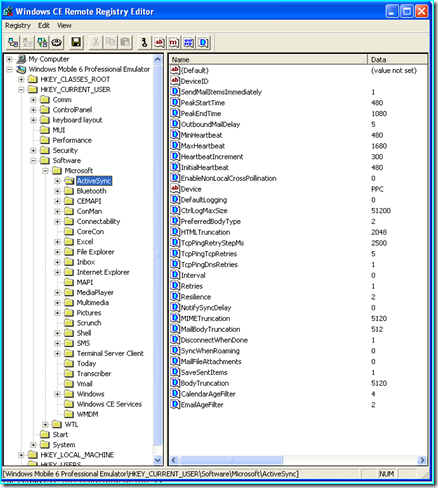The image size is (438, 488).
Task: Click the refresh connections toolbar icon
Action: coord(42,43)
